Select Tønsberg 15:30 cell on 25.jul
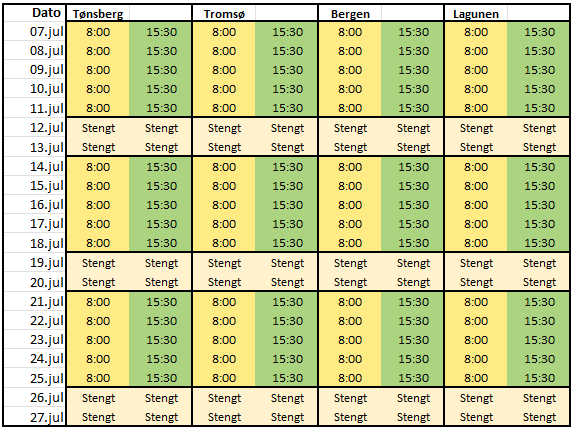Screen dimensions: 576x433 coord(161,378)
